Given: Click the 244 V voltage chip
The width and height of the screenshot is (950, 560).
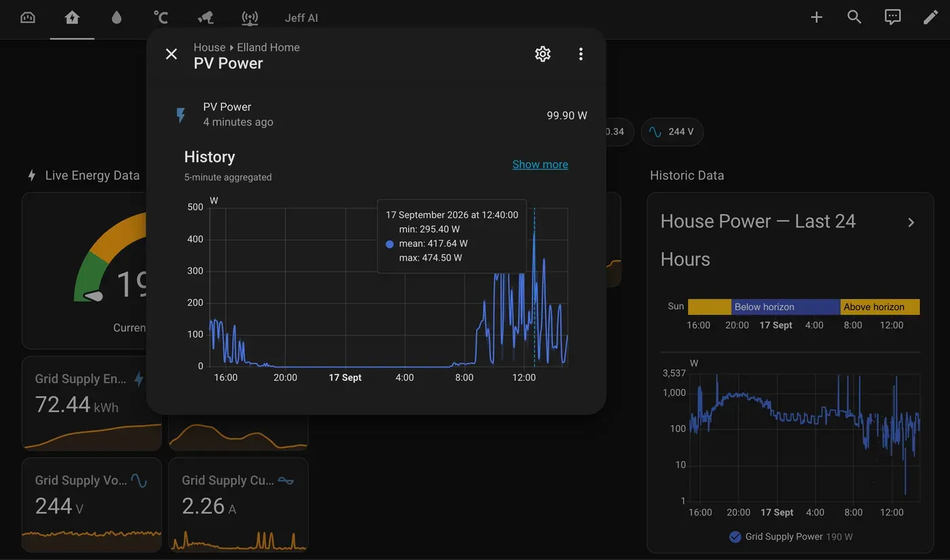Looking at the screenshot, I should [672, 132].
